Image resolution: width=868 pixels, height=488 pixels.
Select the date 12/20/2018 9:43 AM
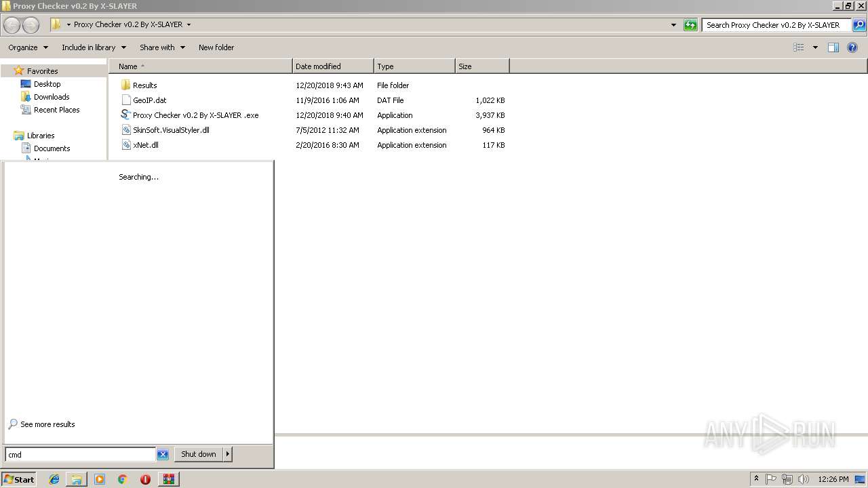pos(330,85)
